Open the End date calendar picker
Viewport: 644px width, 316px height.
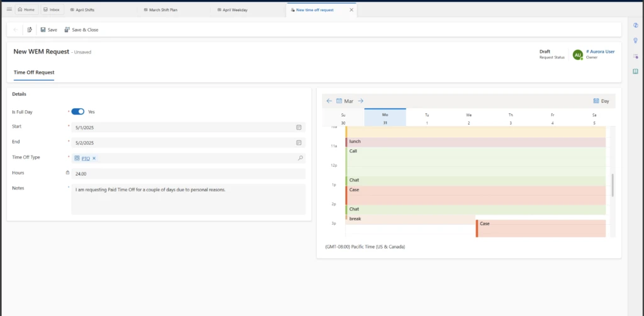point(299,143)
